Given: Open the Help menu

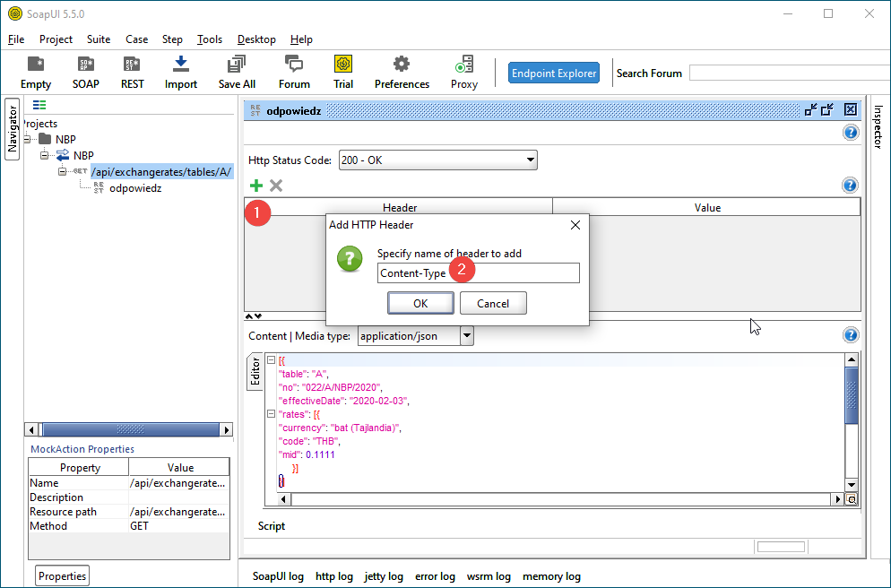Looking at the screenshot, I should point(301,39).
